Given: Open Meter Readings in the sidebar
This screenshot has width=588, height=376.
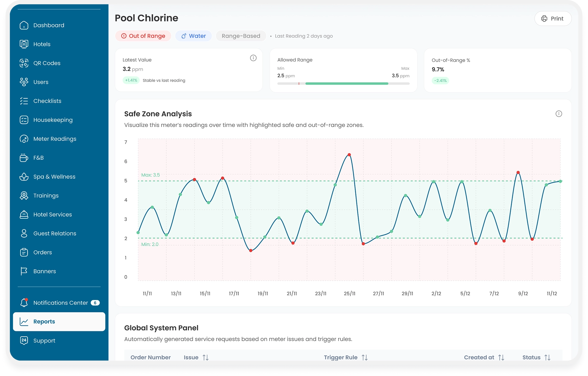Looking at the screenshot, I should coord(55,139).
